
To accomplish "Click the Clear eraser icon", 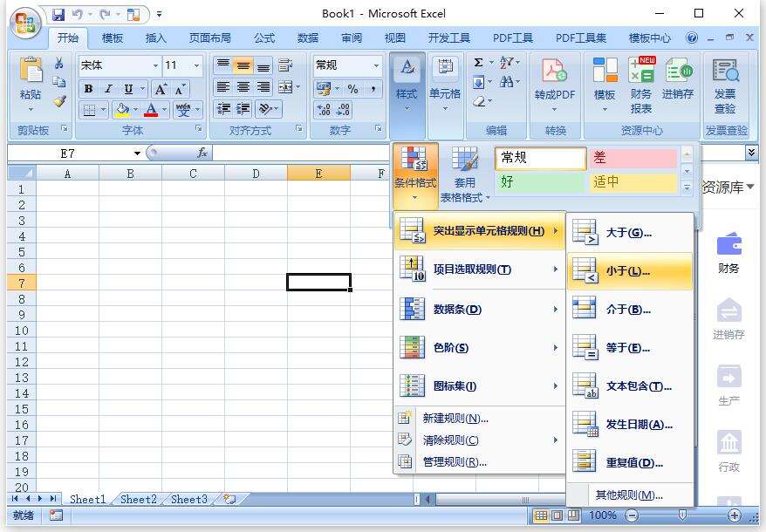I will coord(479,101).
